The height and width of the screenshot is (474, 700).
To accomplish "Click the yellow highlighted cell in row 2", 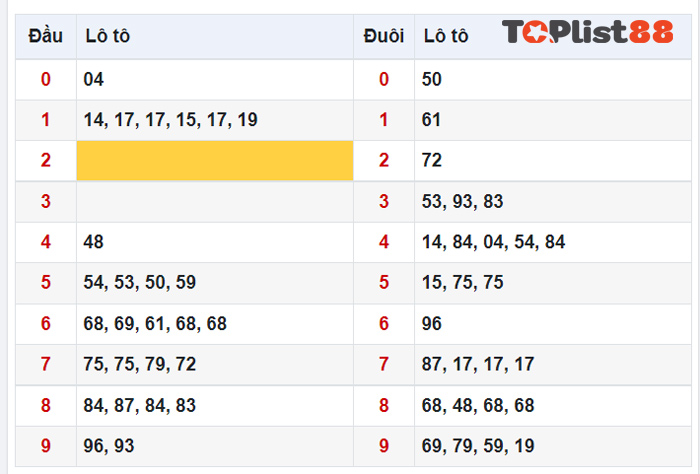I will [215, 160].
